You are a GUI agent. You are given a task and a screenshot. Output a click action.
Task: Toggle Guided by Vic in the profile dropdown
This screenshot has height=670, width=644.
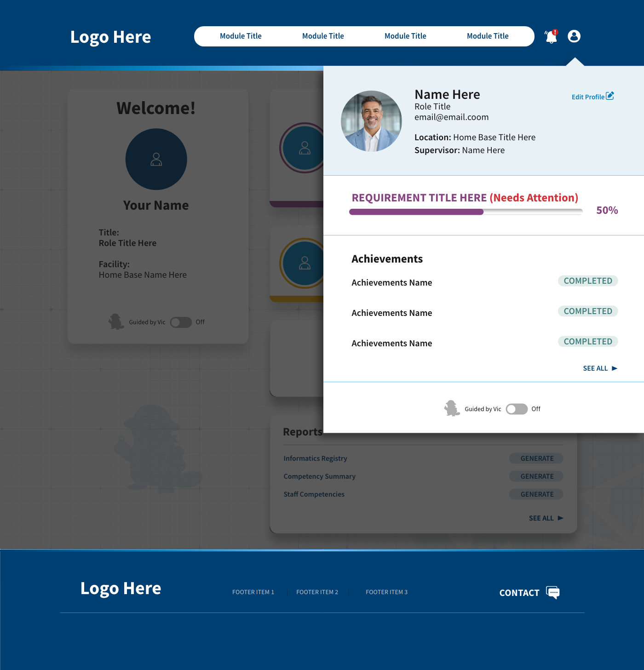coord(517,409)
